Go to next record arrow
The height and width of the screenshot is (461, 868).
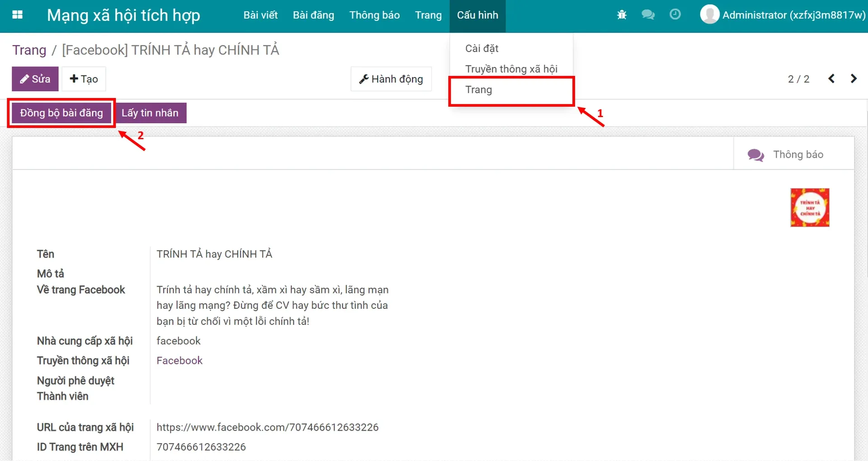click(854, 79)
